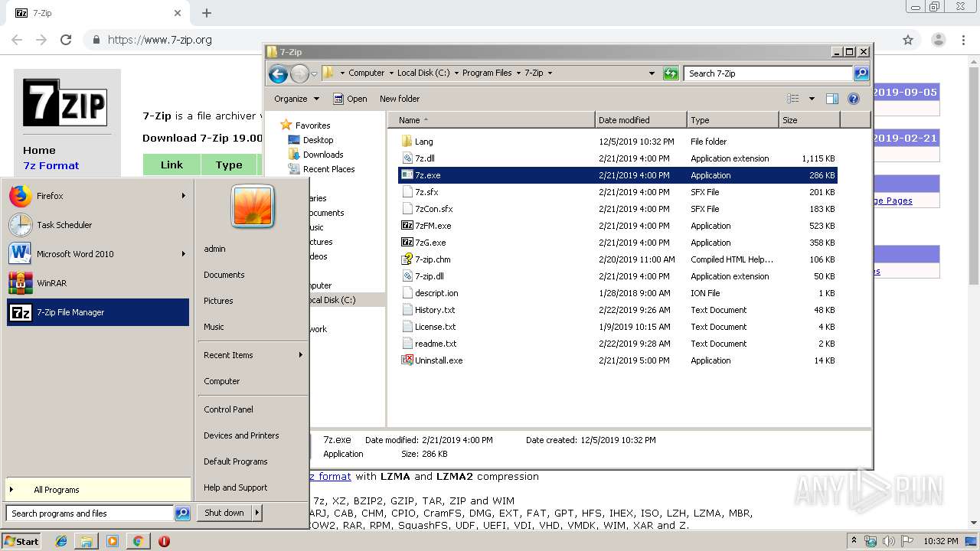Image resolution: width=980 pixels, height=551 pixels.
Task: Open the Organize dropdown menu
Action: (x=296, y=99)
